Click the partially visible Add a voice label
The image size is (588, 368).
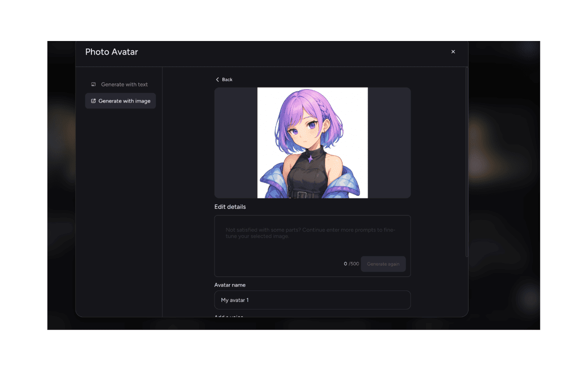229,316
